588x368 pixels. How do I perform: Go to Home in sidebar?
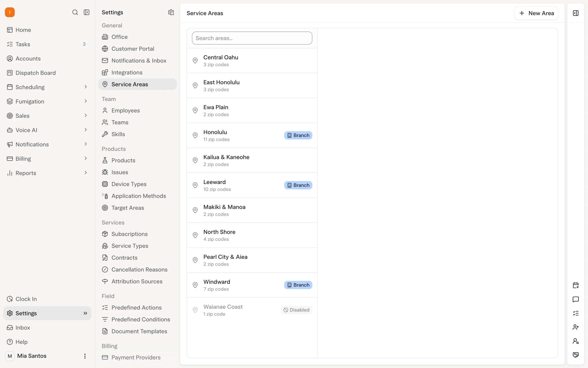click(x=47, y=30)
